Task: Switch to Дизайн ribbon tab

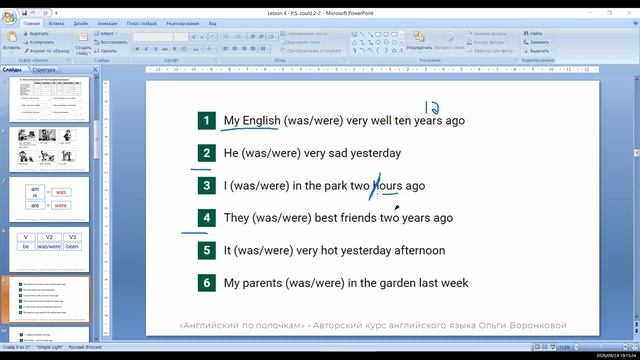Action: pyautogui.click(x=80, y=24)
